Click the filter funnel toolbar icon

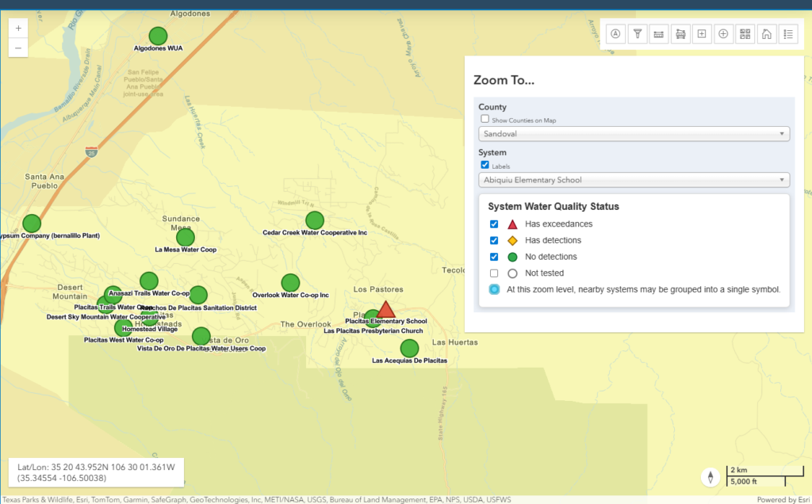click(x=638, y=33)
